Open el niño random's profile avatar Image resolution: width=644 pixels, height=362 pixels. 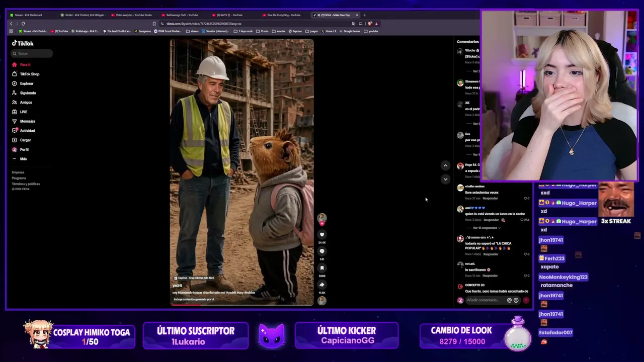coord(460,188)
